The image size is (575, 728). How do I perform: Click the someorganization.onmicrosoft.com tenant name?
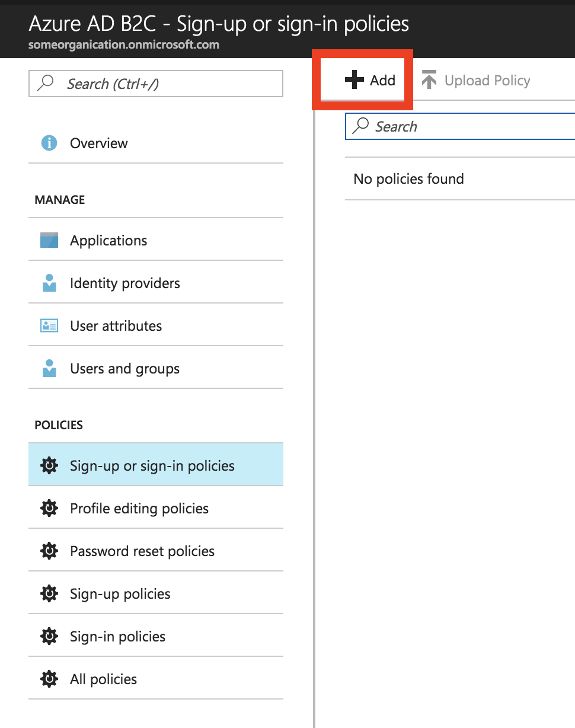tap(124, 44)
